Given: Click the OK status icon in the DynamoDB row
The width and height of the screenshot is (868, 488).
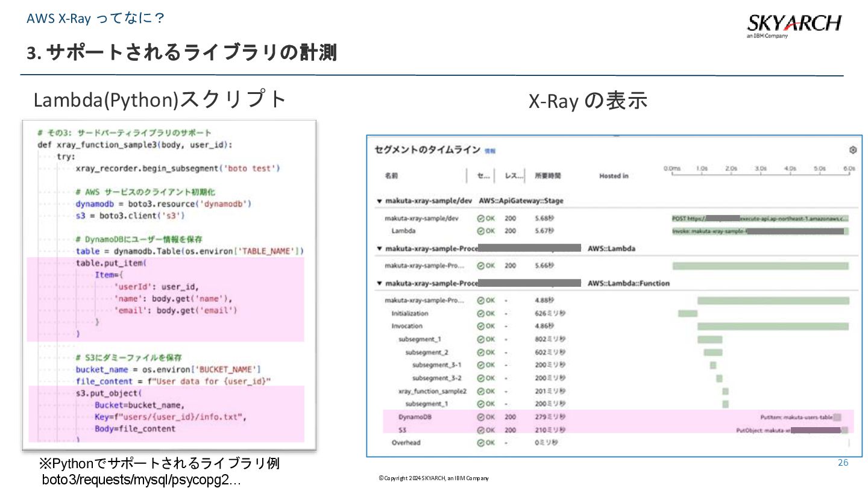Looking at the screenshot, I should click(x=480, y=417).
